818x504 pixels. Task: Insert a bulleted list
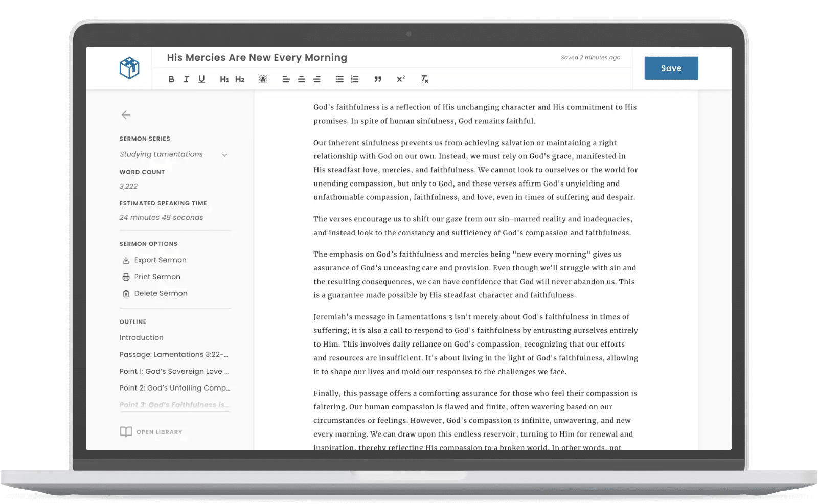(x=339, y=79)
